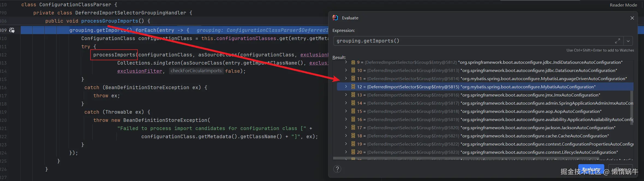Open expression history dropdown
This screenshot has height=181, width=644.
[x=628, y=41]
